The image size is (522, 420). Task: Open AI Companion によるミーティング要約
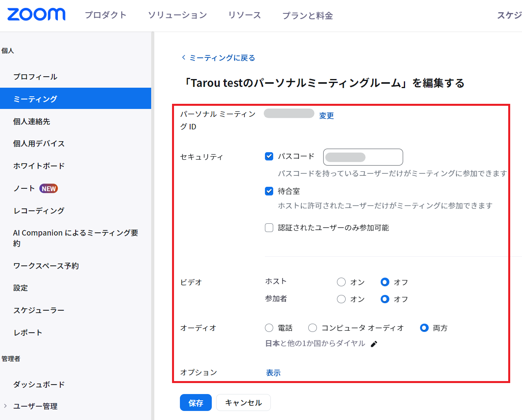pyautogui.click(x=76, y=238)
